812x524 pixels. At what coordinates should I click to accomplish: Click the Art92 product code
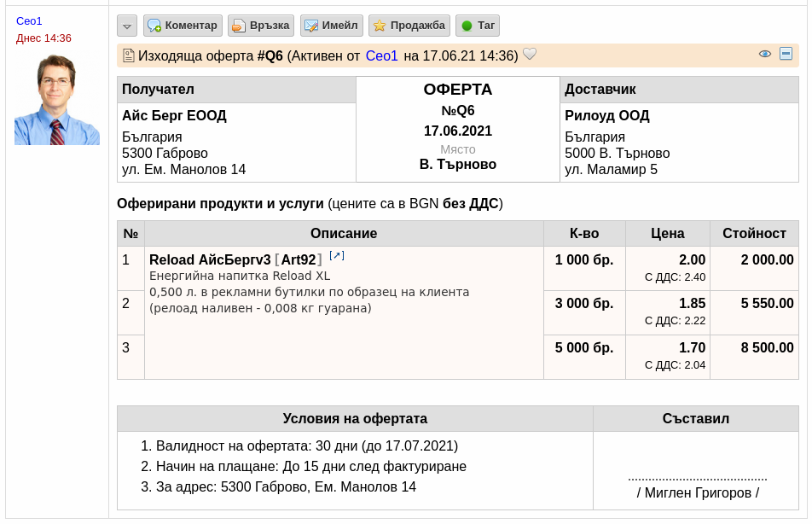pos(299,259)
